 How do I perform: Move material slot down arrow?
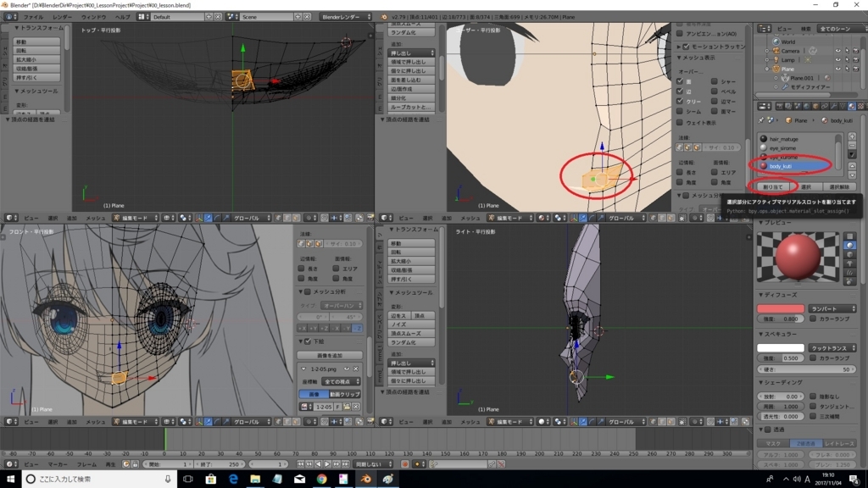click(x=852, y=175)
